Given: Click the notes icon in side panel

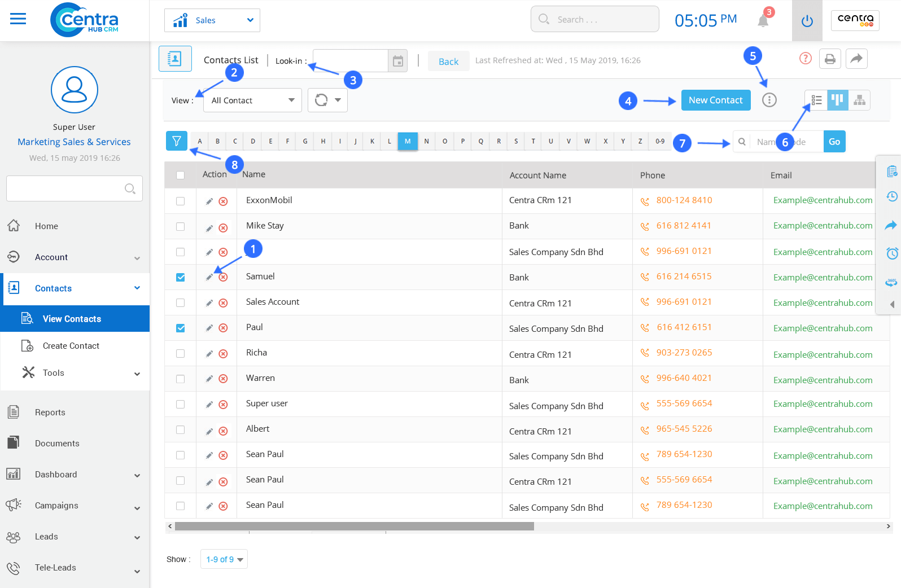Looking at the screenshot, I should [x=892, y=171].
